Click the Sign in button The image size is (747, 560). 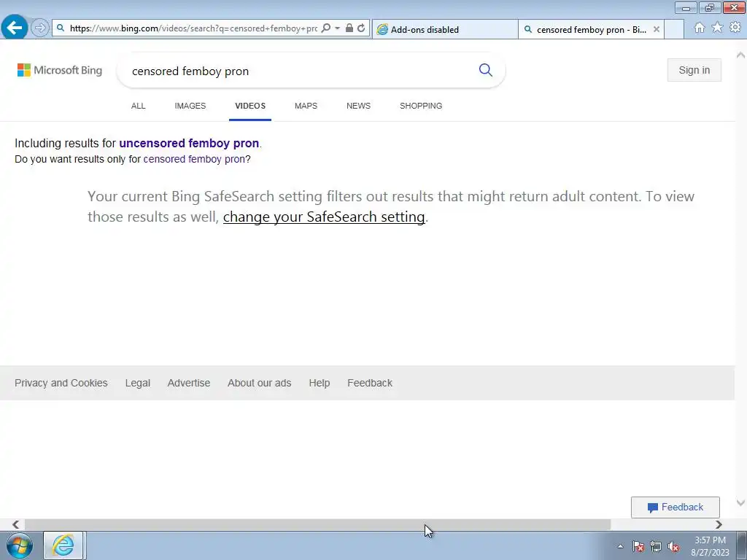click(694, 70)
